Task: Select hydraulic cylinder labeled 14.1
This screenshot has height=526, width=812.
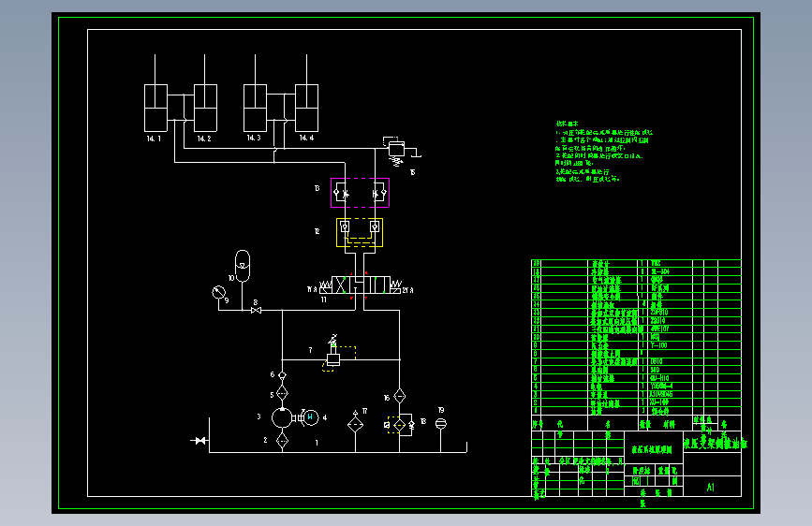Action: (155, 108)
